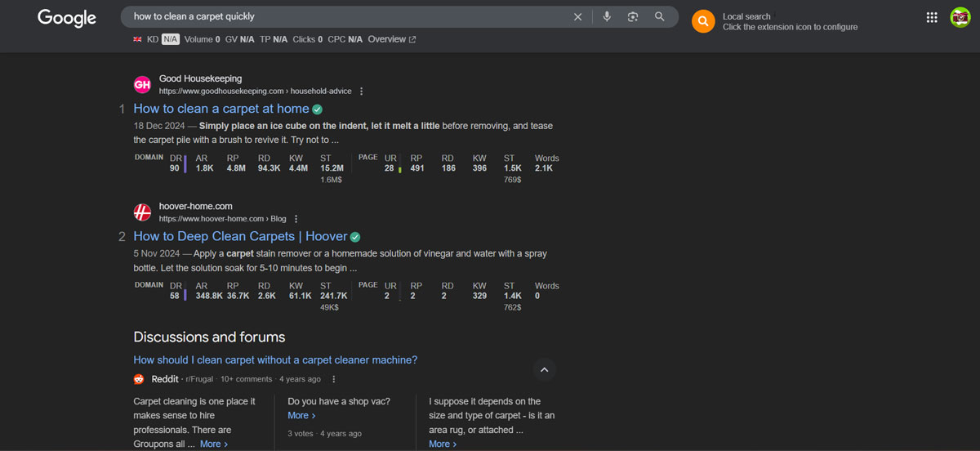This screenshot has height=451, width=980.
Task: Click More on 'I suppose it depends' comment
Action: (x=443, y=444)
